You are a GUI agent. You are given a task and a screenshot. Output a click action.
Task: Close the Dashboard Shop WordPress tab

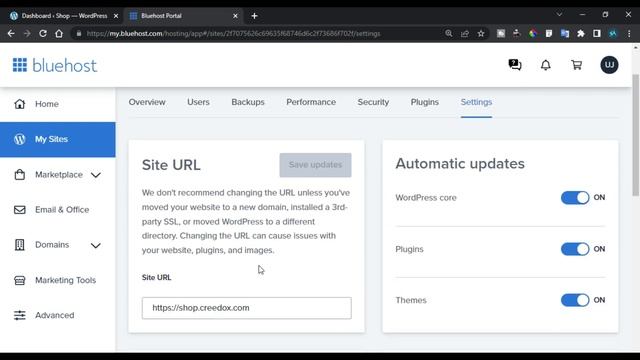tap(116, 16)
